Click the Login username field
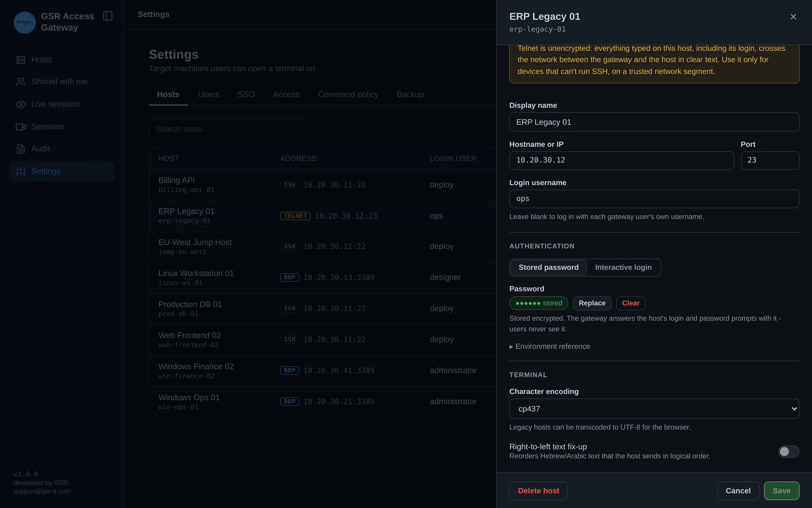812x508 pixels. tap(654, 199)
